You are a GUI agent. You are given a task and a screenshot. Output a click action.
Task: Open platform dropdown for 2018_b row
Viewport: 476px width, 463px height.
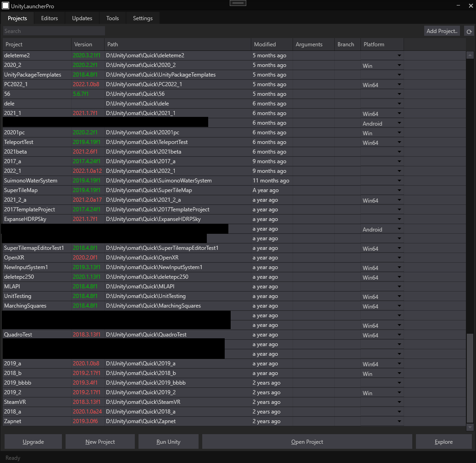[399, 373]
